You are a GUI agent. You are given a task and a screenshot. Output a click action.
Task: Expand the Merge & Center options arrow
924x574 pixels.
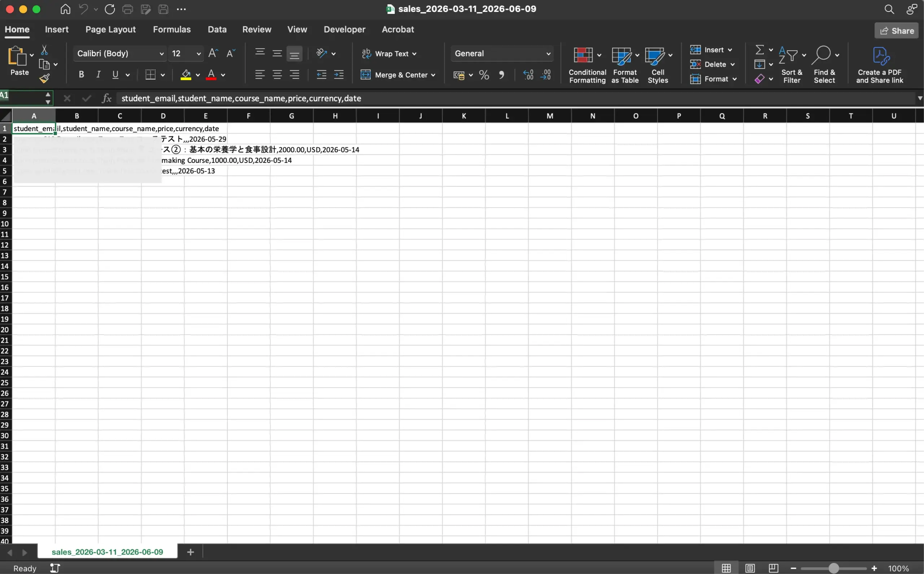433,75
